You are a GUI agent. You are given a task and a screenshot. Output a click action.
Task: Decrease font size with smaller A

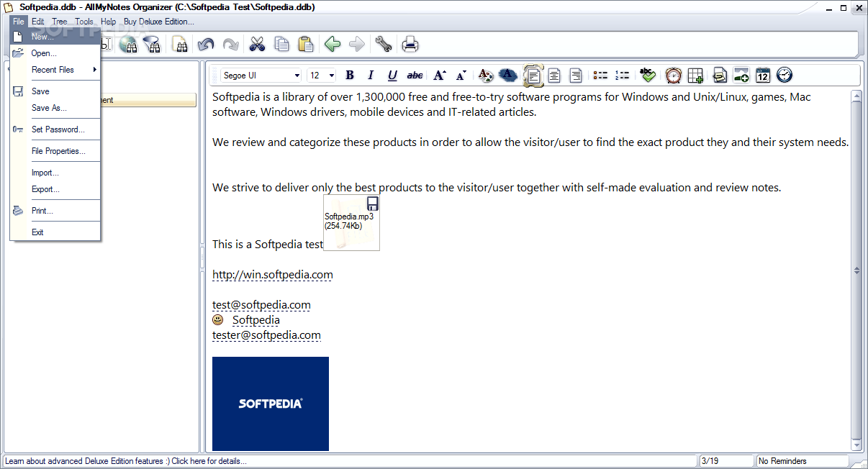point(461,75)
